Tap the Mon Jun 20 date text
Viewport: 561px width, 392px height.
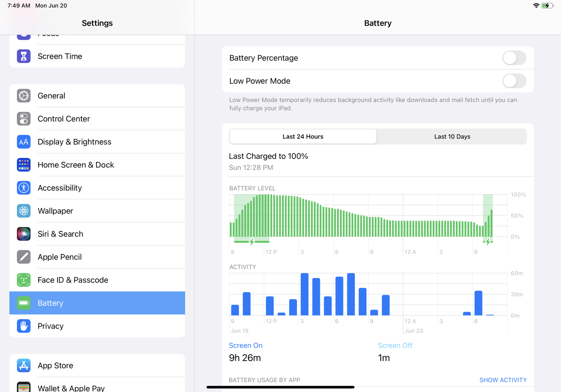click(x=51, y=6)
